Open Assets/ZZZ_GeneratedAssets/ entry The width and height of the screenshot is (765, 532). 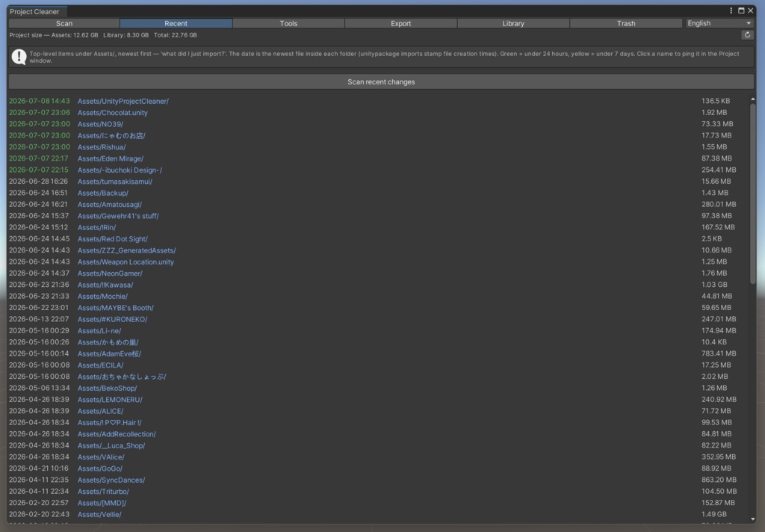(126, 250)
